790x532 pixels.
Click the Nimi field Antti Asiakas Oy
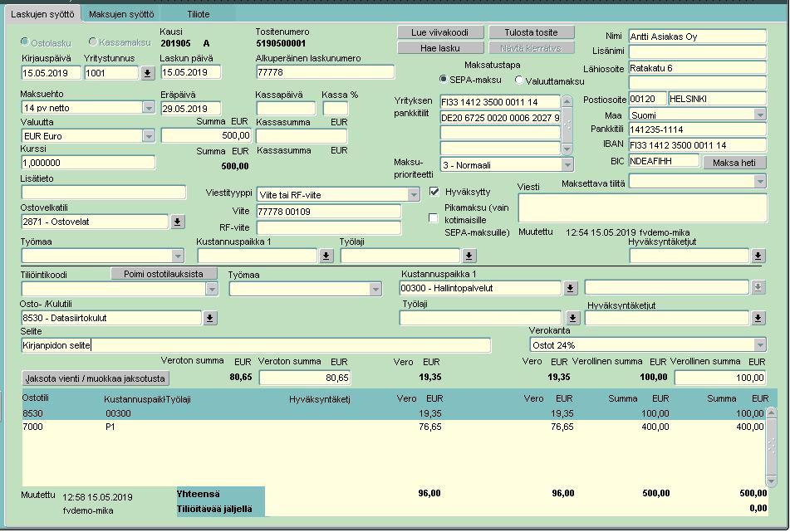[x=697, y=37]
